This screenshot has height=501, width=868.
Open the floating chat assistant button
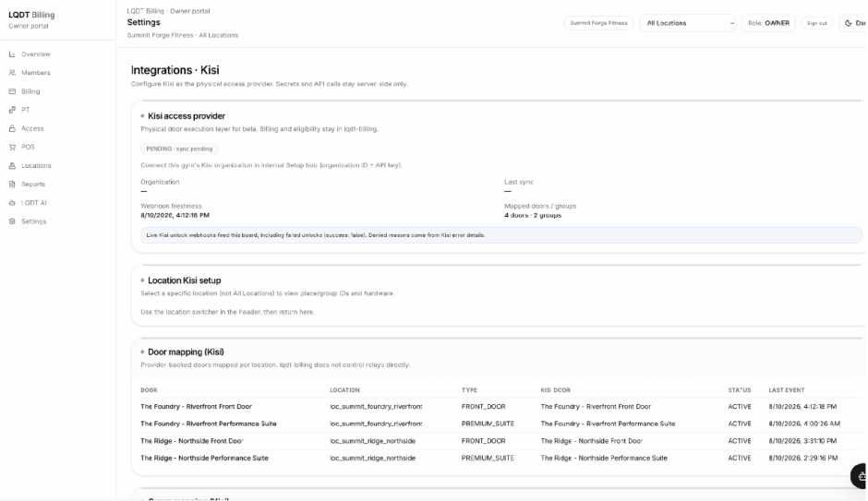click(x=860, y=476)
